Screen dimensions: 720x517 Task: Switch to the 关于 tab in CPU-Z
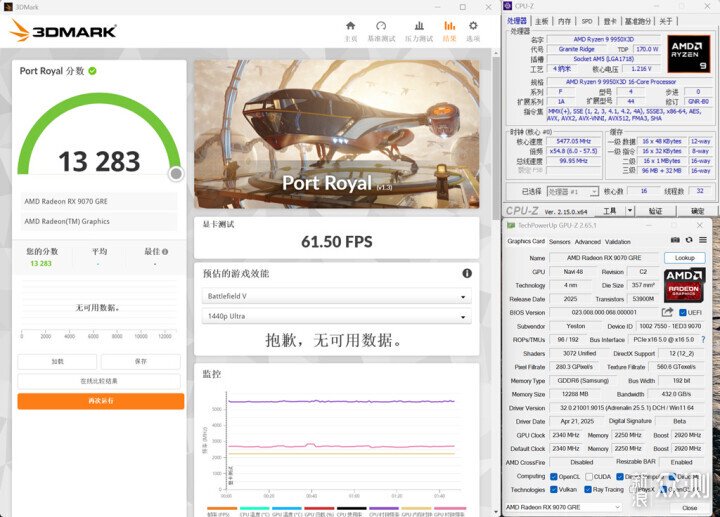pos(666,21)
